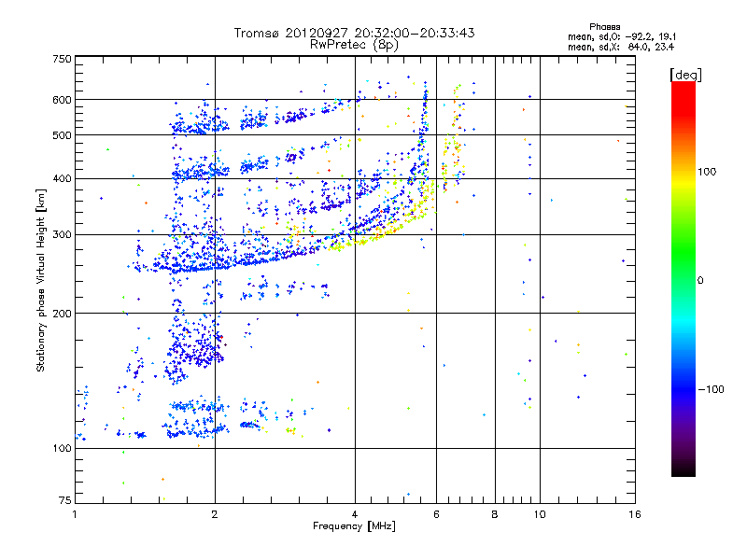
Task: Click the y-axis tick label '100' at the left edge
Action: click(62, 448)
